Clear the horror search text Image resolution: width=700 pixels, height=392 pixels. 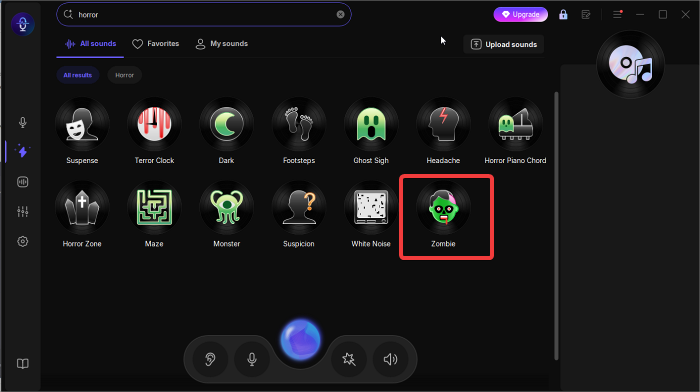[x=341, y=14]
